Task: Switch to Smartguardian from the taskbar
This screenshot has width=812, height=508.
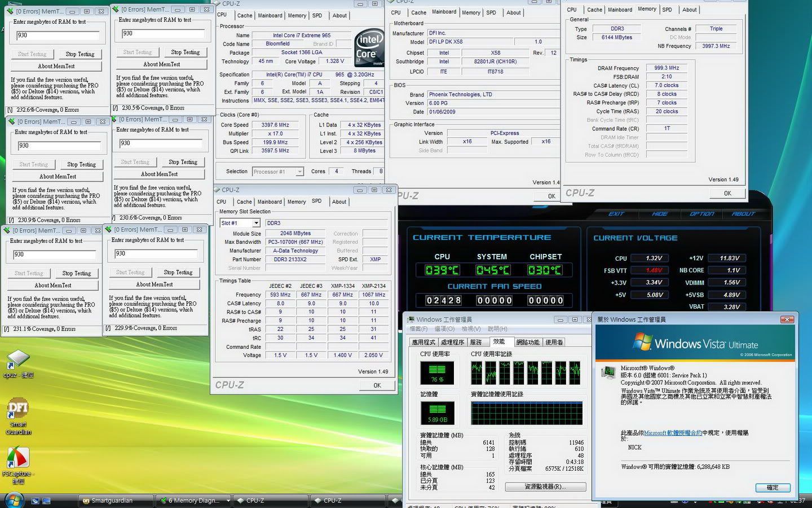Action: pyautogui.click(x=116, y=501)
